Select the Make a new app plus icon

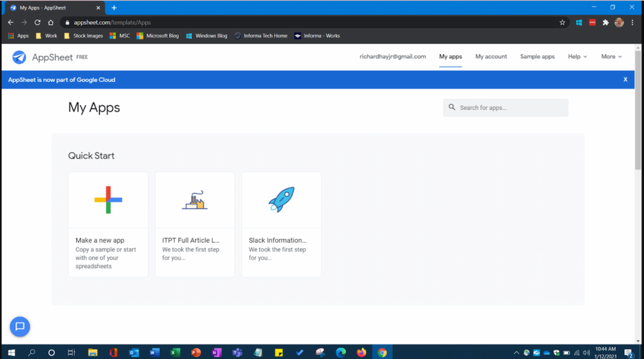coord(107,200)
